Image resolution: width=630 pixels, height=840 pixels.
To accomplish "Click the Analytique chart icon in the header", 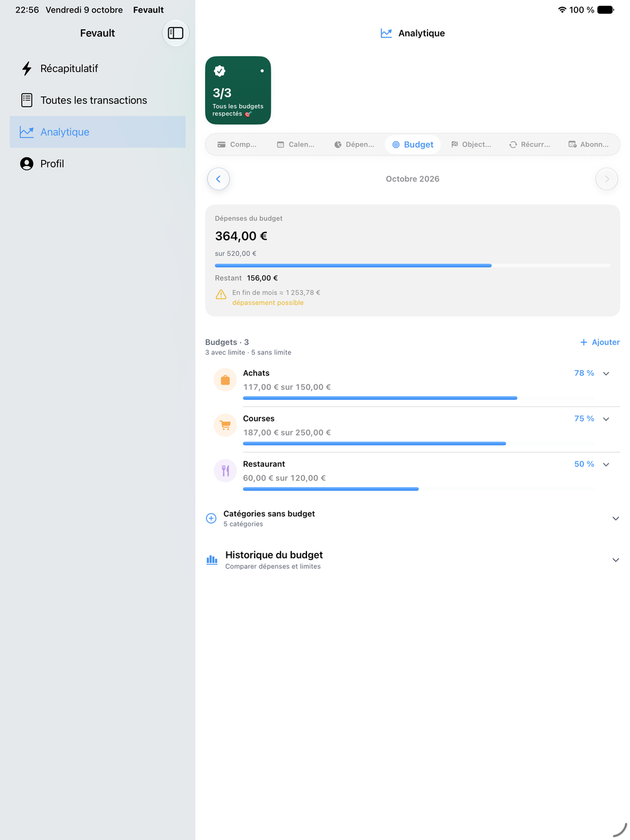I will [386, 33].
